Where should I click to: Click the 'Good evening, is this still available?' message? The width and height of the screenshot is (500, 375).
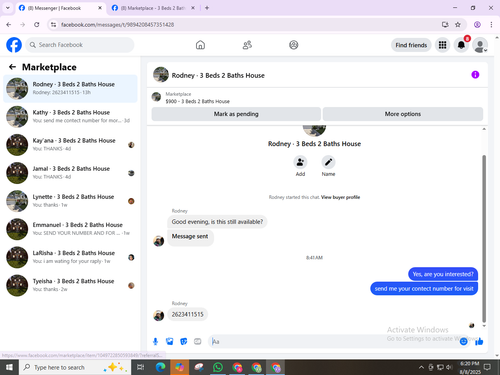217,222
